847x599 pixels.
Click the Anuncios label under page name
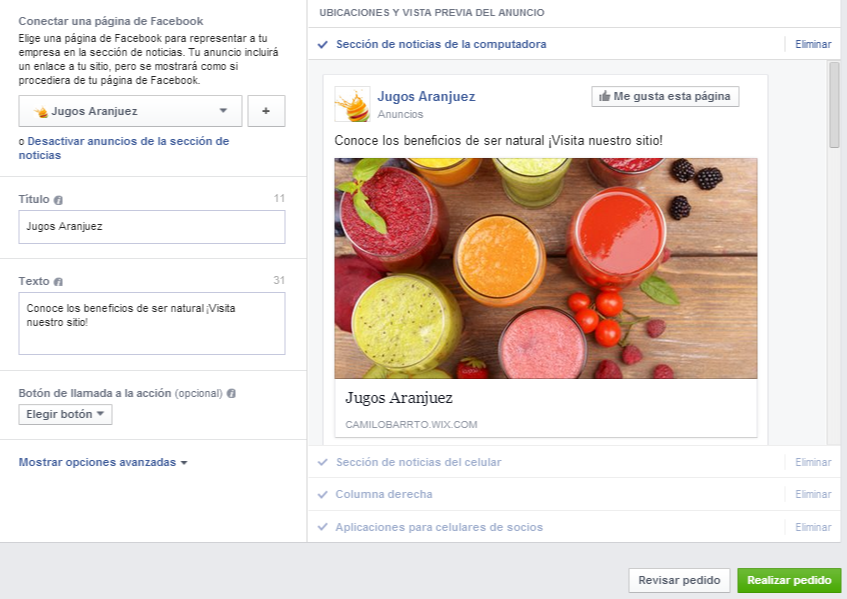coord(400,115)
